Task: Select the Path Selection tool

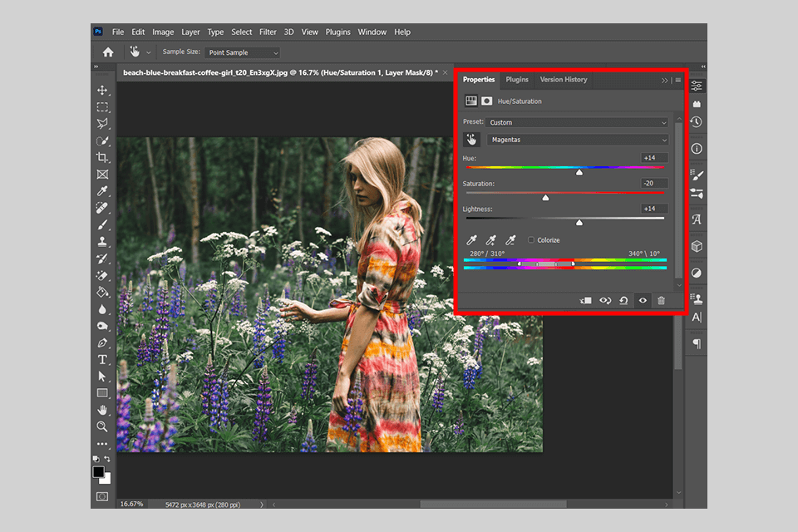Action: coord(102,377)
